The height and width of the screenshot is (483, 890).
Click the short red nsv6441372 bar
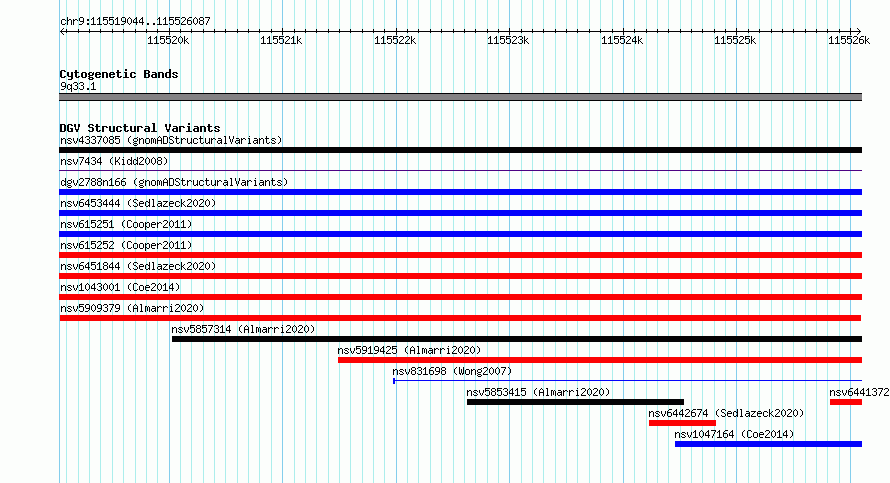[x=846, y=402]
